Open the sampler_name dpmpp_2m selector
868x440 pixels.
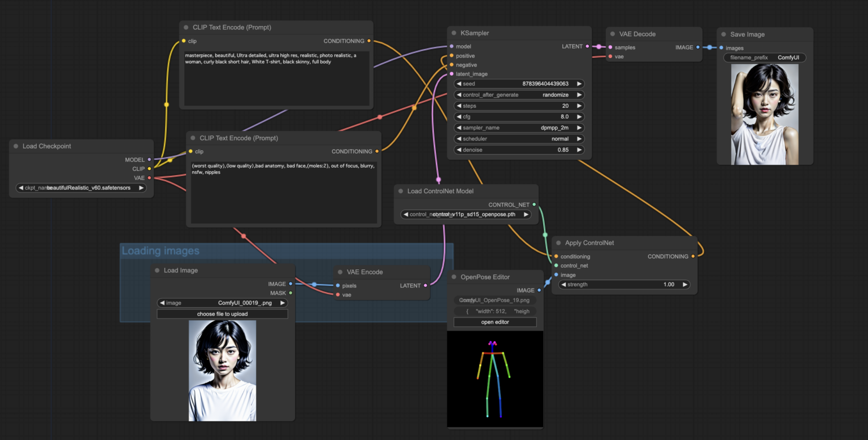coord(519,128)
